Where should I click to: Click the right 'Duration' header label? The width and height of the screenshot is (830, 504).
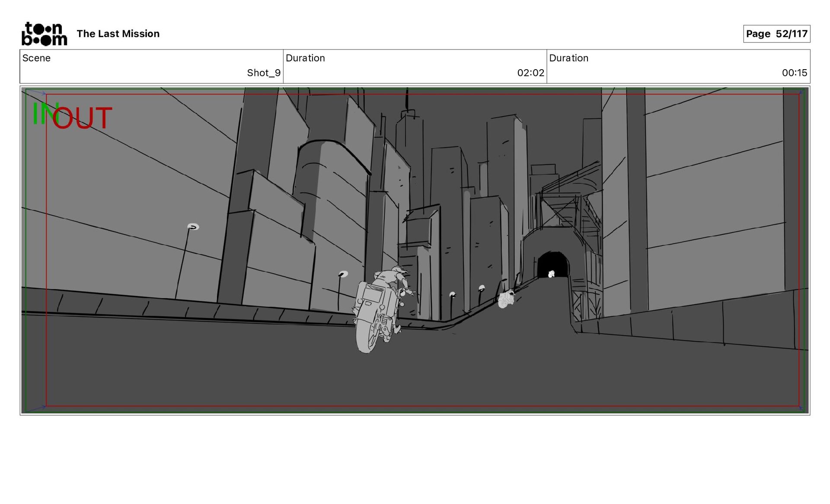click(568, 58)
